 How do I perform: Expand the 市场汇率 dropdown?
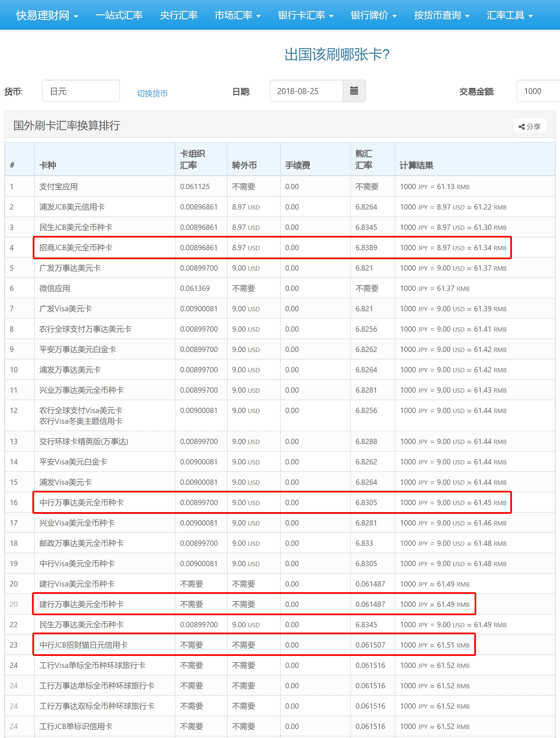[x=237, y=15]
